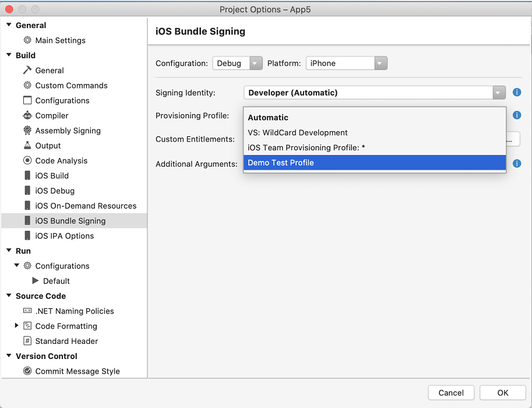This screenshot has width=532, height=408.
Task: Click the Custom Commands gear icon
Action: 26,85
